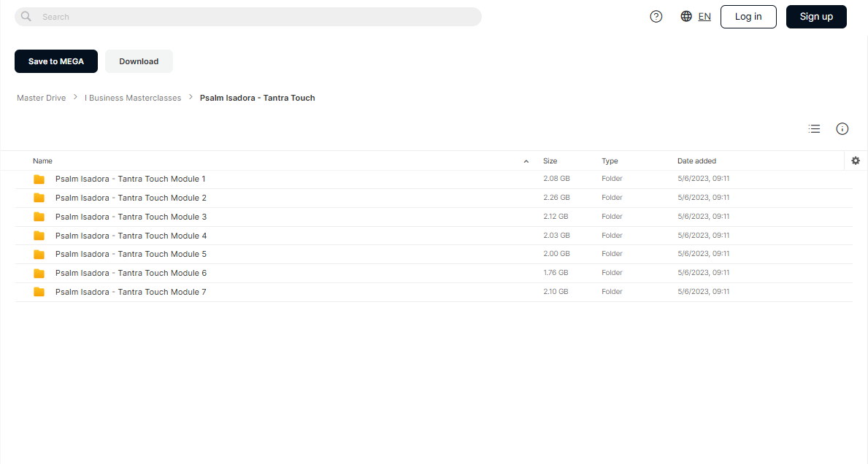Click the 2.08 GB size value

click(x=556, y=179)
